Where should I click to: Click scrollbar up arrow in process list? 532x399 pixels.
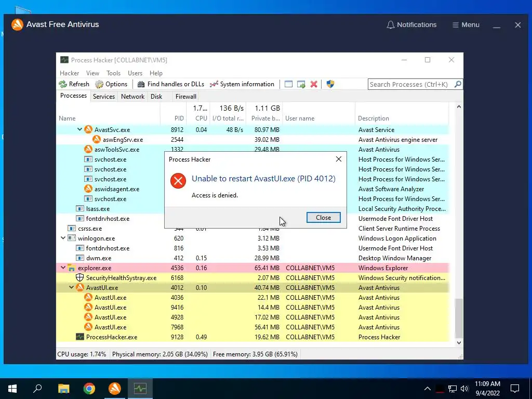[459, 107]
